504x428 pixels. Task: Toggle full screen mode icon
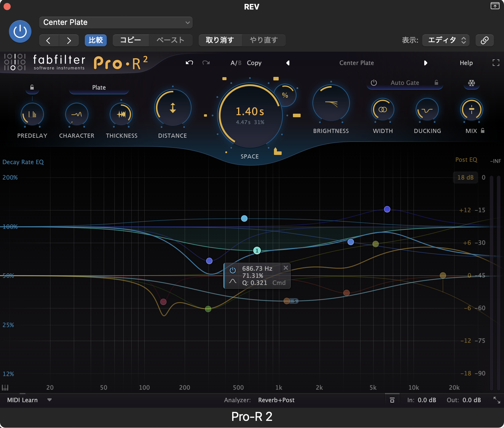point(496,63)
